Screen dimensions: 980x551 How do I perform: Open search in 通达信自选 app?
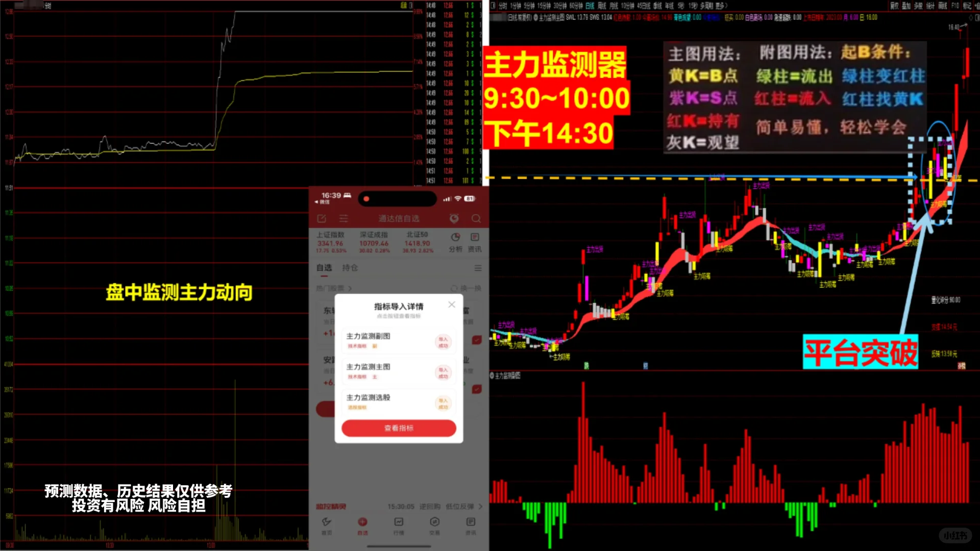click(x=476, y=218)
